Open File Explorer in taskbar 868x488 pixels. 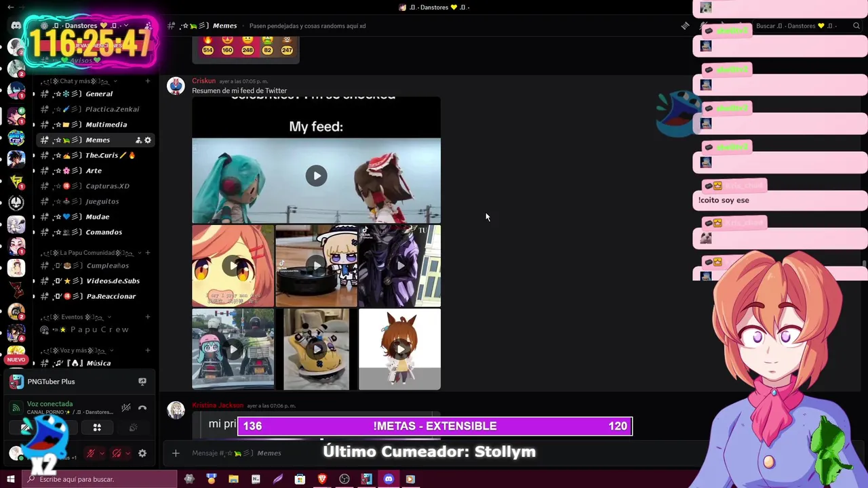coord(233,479)
